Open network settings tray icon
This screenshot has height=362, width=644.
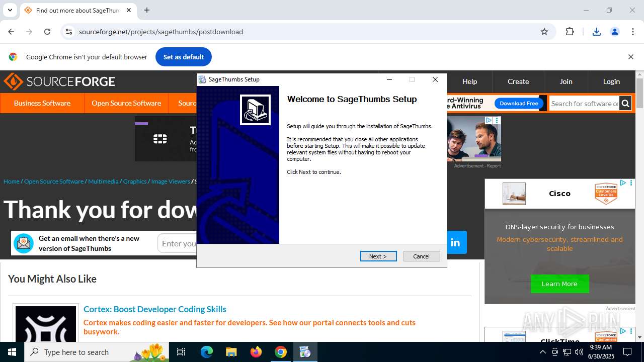(567, 352)
